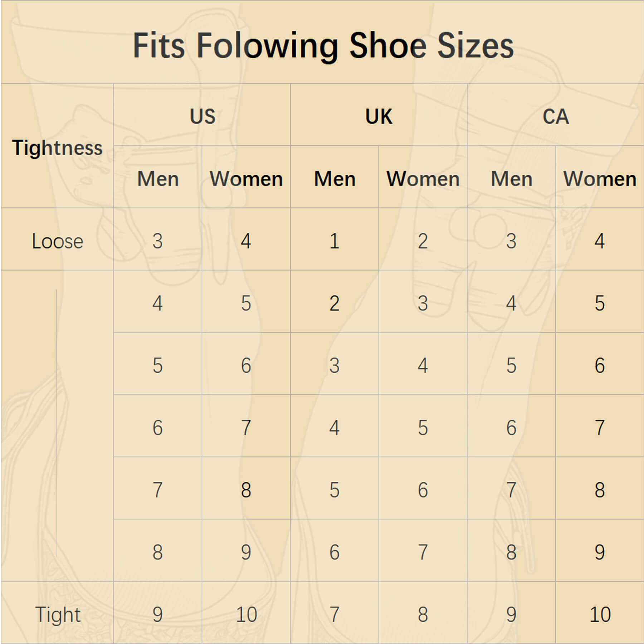Click US Men value 9 in Tight row
The height and width of the screenshot is (644, 644).
tap(157, 615)
